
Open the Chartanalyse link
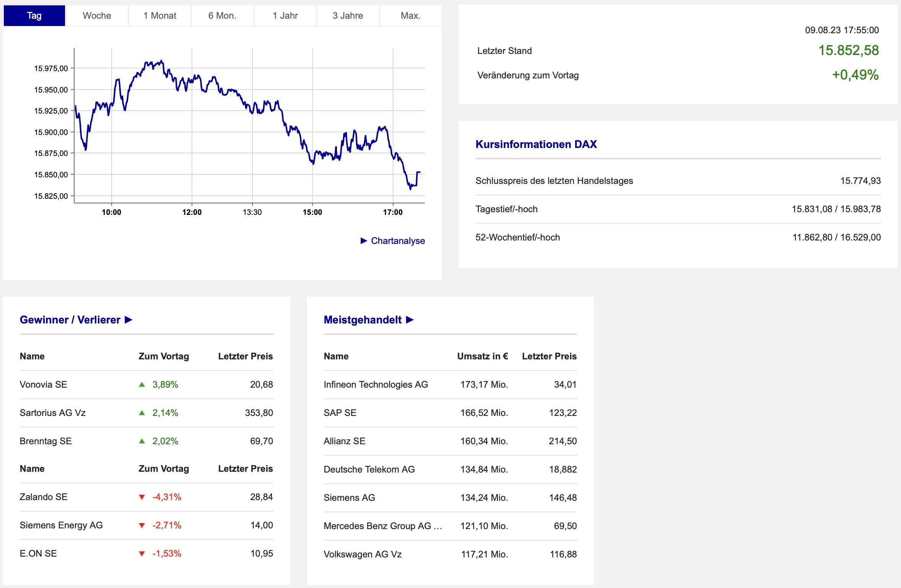click(398, 241)
